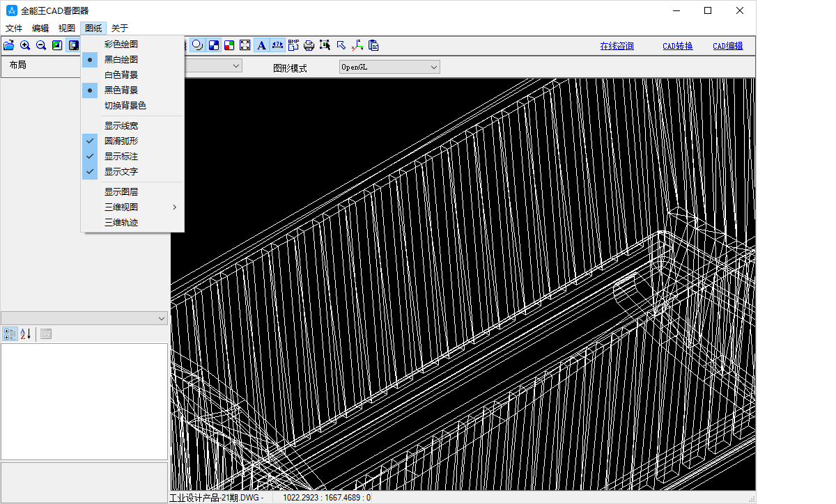Click the zoom in magnifier icon
Screen dimensions: 836x504
25,45
